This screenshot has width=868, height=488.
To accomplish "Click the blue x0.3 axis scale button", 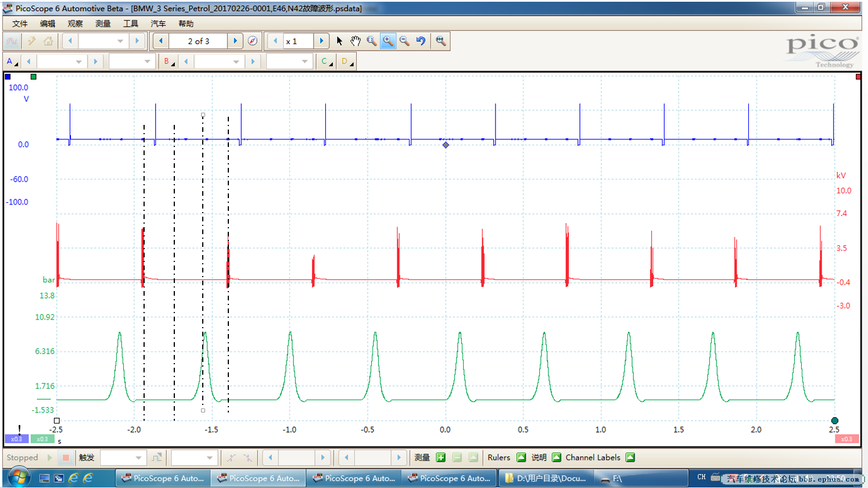I will pos(17,439).
